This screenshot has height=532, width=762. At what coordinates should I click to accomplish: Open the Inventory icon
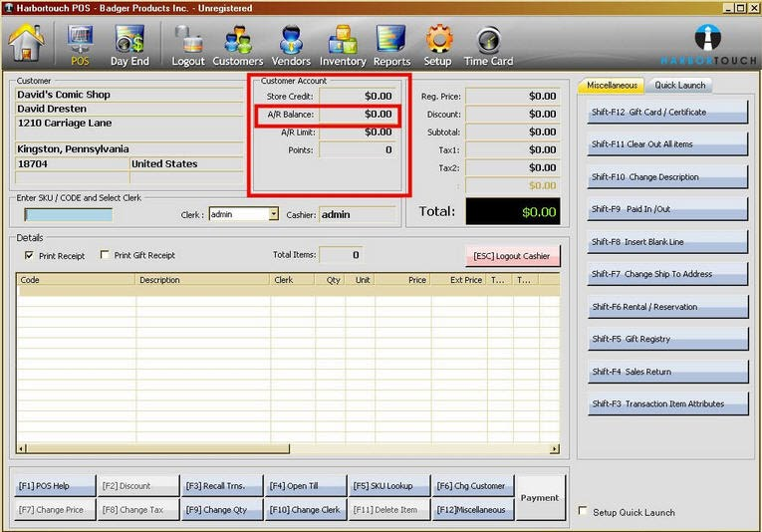click(343, 45)
